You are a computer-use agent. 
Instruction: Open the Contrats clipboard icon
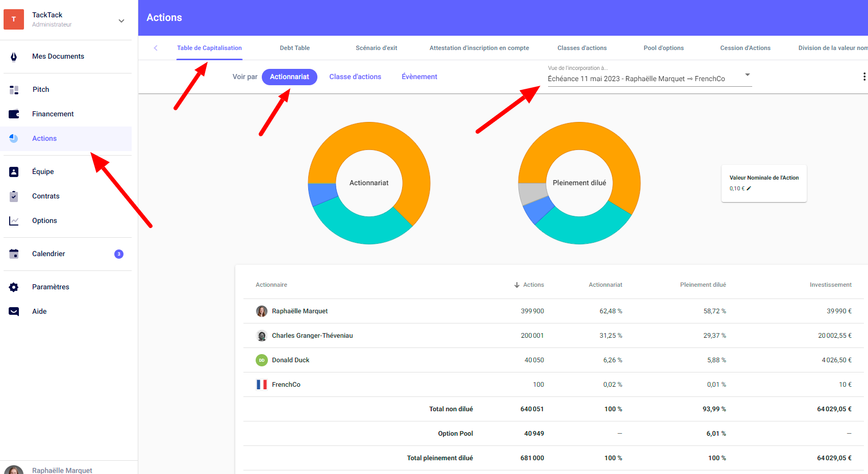pos(14,196)
